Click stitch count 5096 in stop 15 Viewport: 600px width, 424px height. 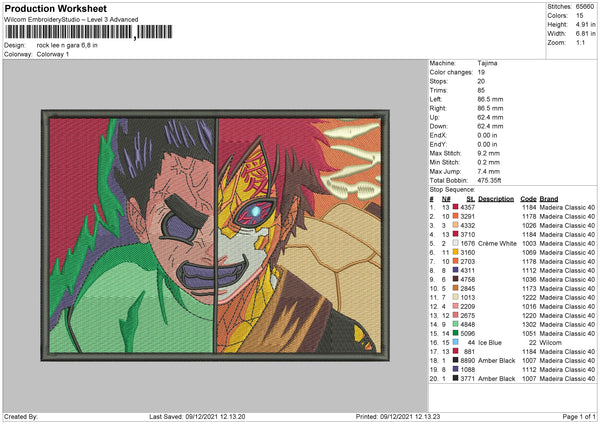point(468,333)
